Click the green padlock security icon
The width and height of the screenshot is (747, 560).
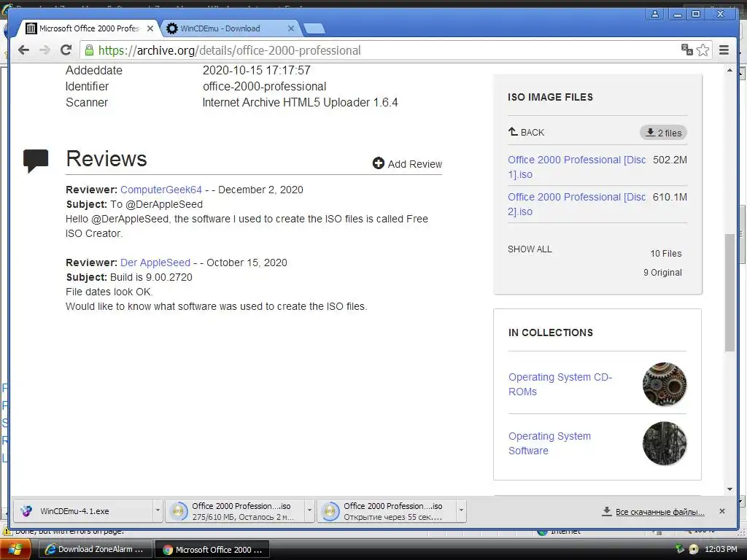[x=89, y=50]
